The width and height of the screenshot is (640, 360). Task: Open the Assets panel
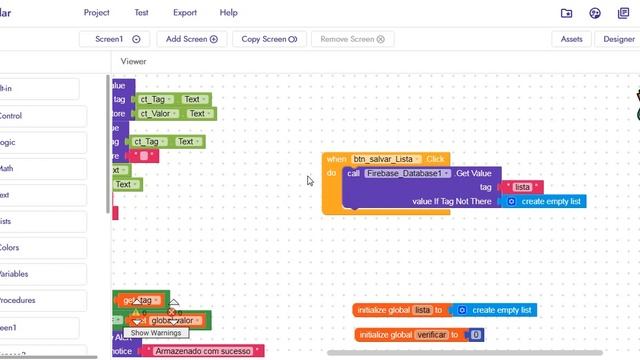pos(571,39)
